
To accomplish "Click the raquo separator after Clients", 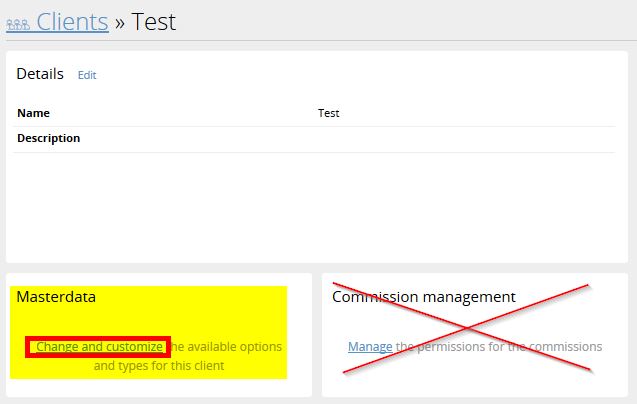I will [118, 22].
